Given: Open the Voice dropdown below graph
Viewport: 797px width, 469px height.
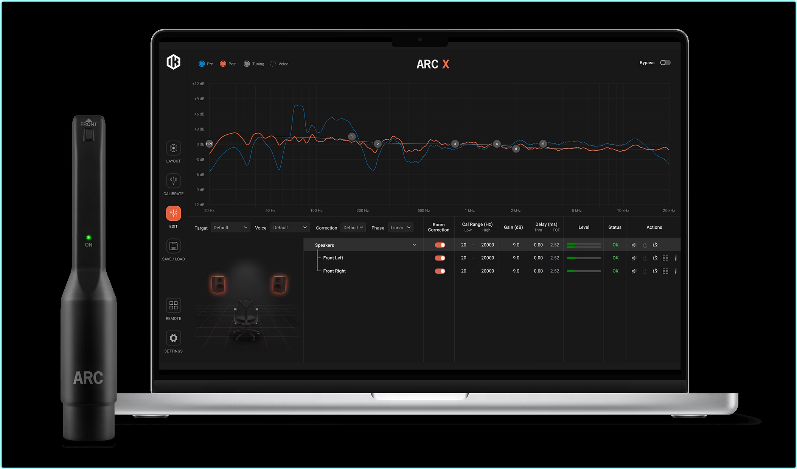Looking at the screenshot, I should click(289, 228).
